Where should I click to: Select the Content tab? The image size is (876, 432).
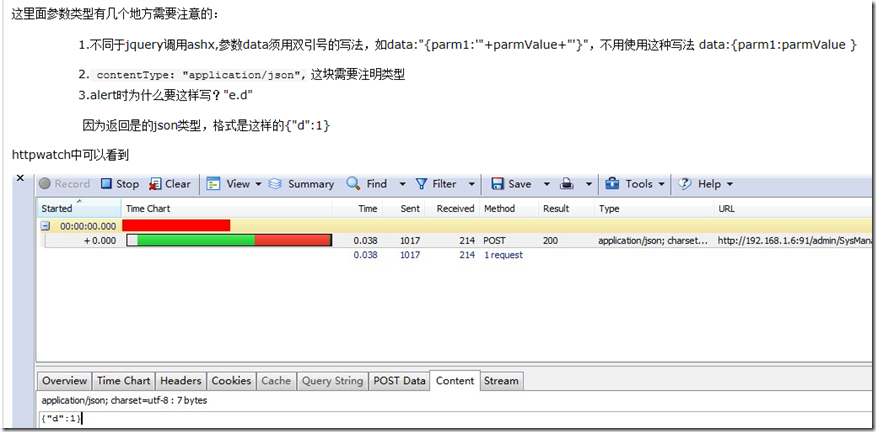point(455,381)
